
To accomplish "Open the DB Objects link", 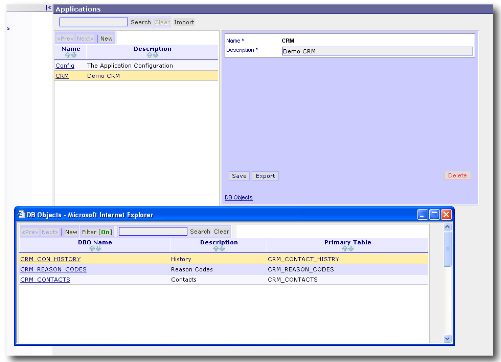I will (239, 197).
